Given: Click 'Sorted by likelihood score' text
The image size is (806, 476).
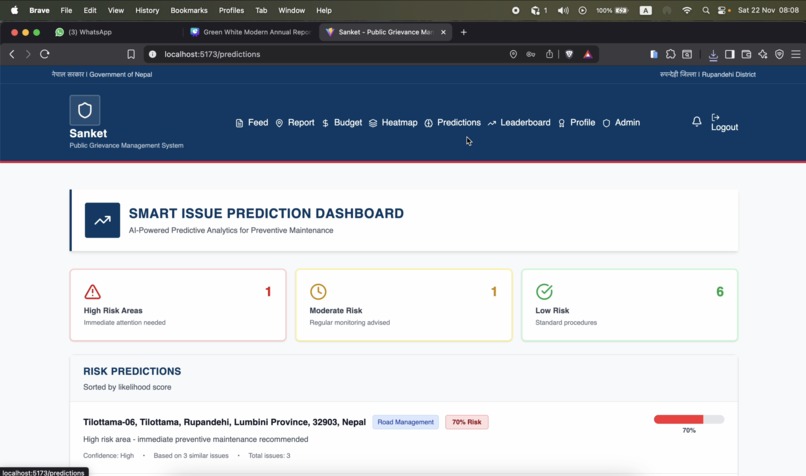Looking at the screenshot, I should pyautogui.click(x=127, y=387).
